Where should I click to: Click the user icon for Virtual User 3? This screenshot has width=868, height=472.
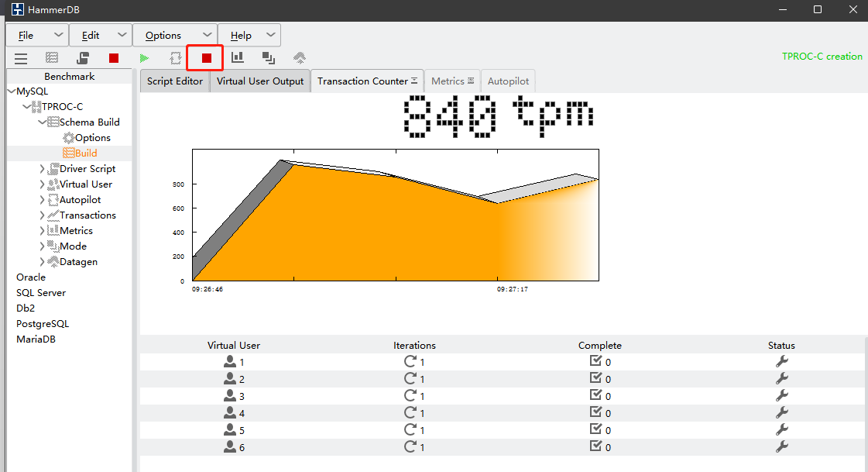[230, 395]
